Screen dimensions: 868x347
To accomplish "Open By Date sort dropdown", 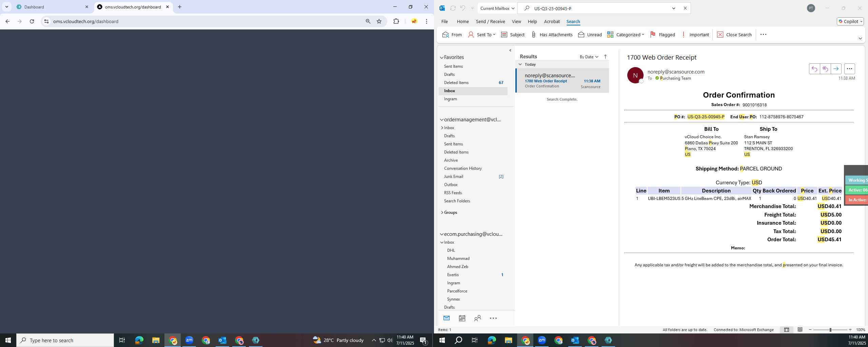I will [589, 57].
